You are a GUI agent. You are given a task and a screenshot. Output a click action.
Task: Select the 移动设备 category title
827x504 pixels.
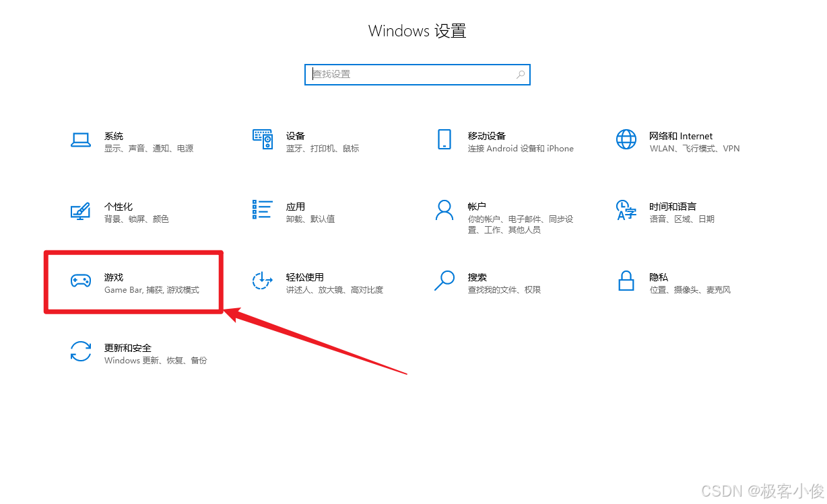(x=487, y=136)
